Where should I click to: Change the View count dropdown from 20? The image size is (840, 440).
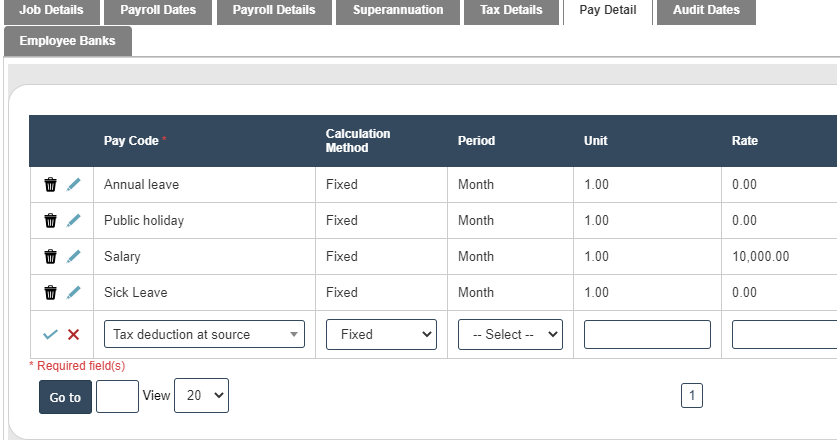point(201,396)
